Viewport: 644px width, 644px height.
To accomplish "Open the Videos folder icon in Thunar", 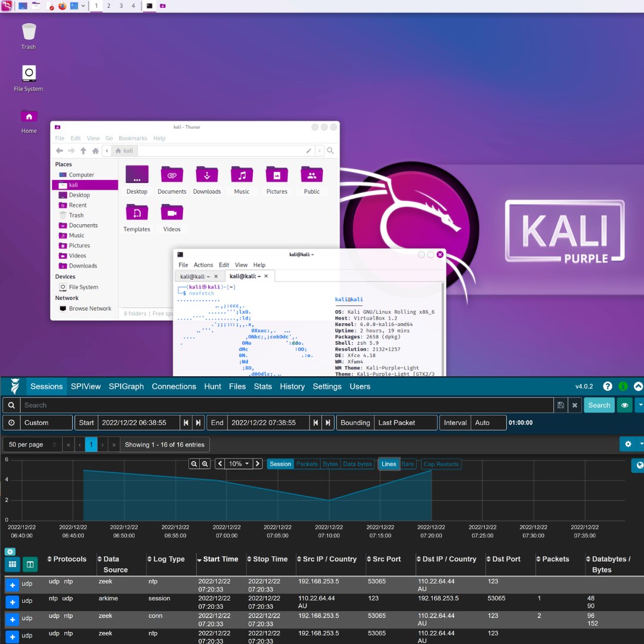I will [x=172, y=218].
